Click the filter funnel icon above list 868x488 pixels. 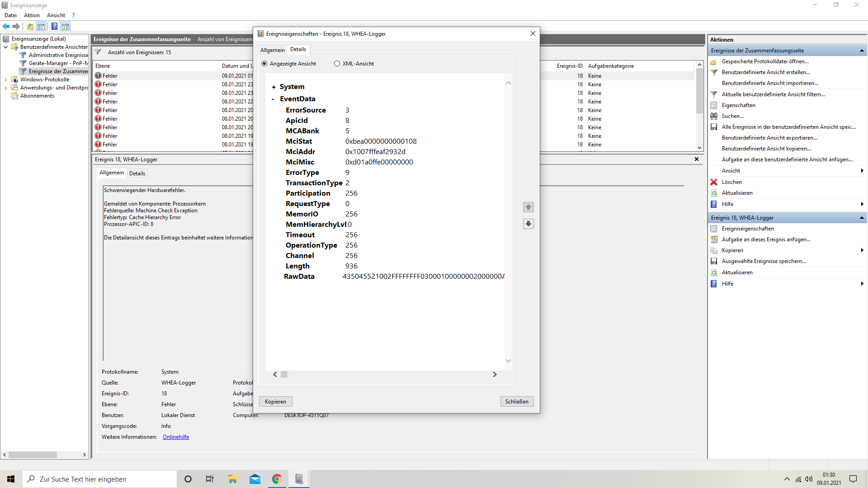[x=98, y=52]
